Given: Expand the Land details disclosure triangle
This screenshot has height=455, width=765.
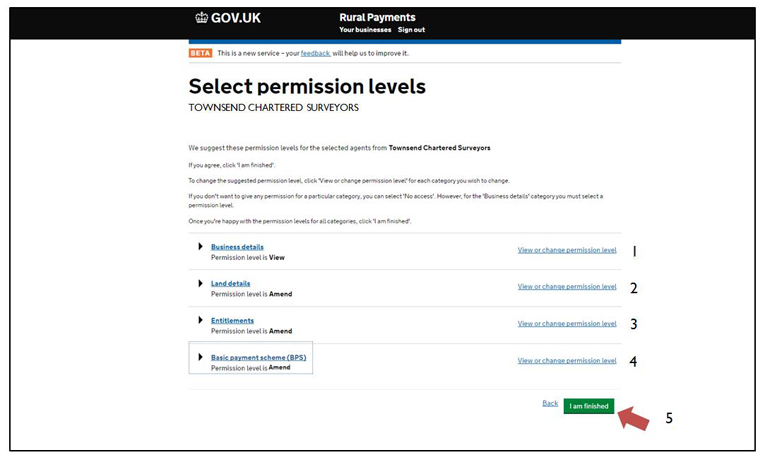Looking at the screenshot, I should 200,283.
